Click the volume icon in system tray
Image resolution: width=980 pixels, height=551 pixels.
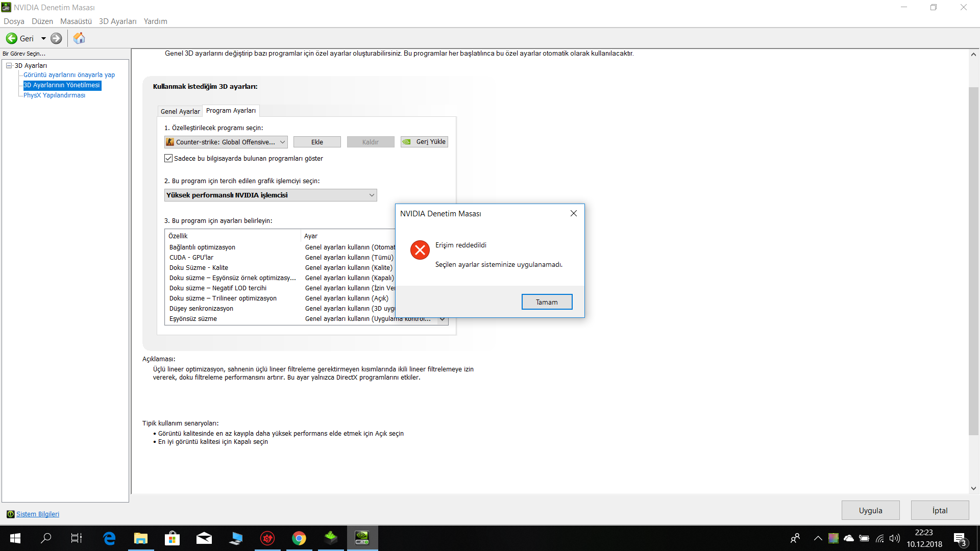tap(894, 538)
